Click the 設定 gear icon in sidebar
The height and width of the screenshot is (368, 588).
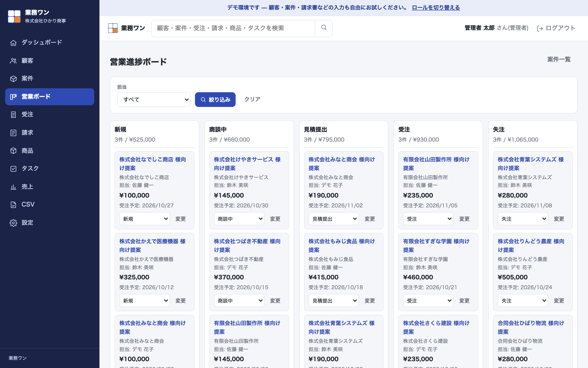pyautogui.click(x=13, y=223)
